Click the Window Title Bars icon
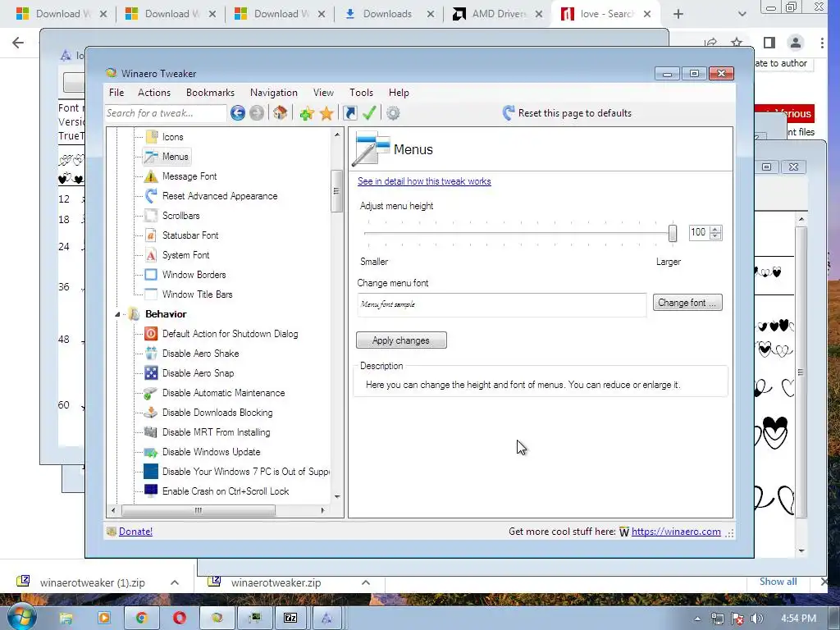Viewport: 840px width, 630px height. point(151,294)
